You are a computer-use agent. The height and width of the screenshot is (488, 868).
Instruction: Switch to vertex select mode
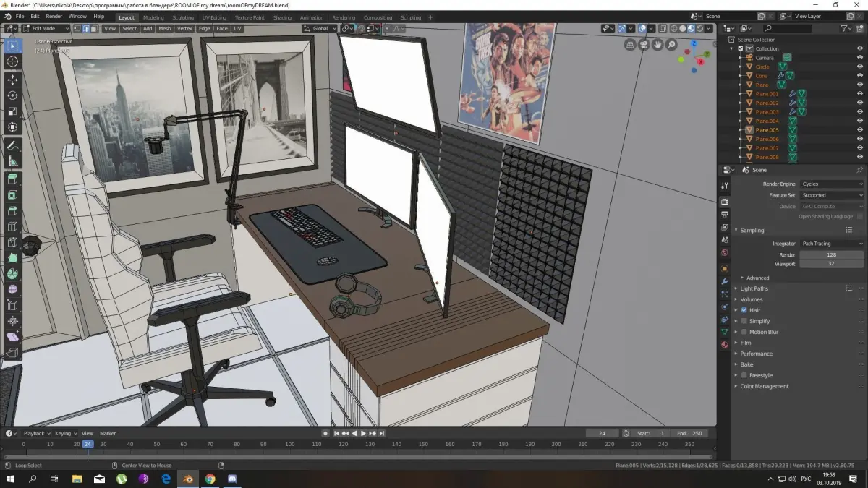77,28
